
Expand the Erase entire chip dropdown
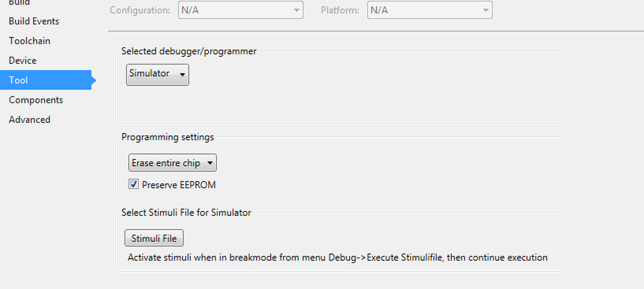[x=173, y=163]
